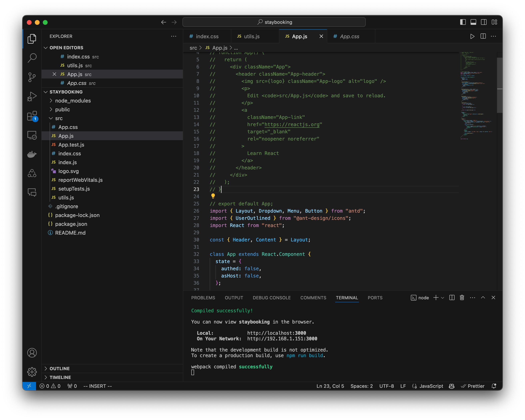525x420 pixels.
Task: Open the Accounts icon in the activity bar
Action: 32,353
